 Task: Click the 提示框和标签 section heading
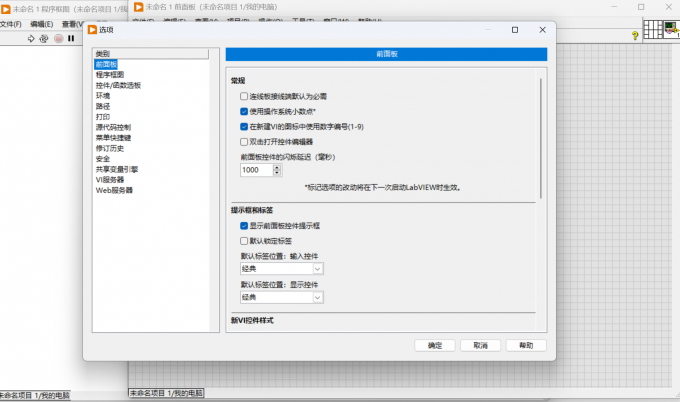click(x=252, y=210)
